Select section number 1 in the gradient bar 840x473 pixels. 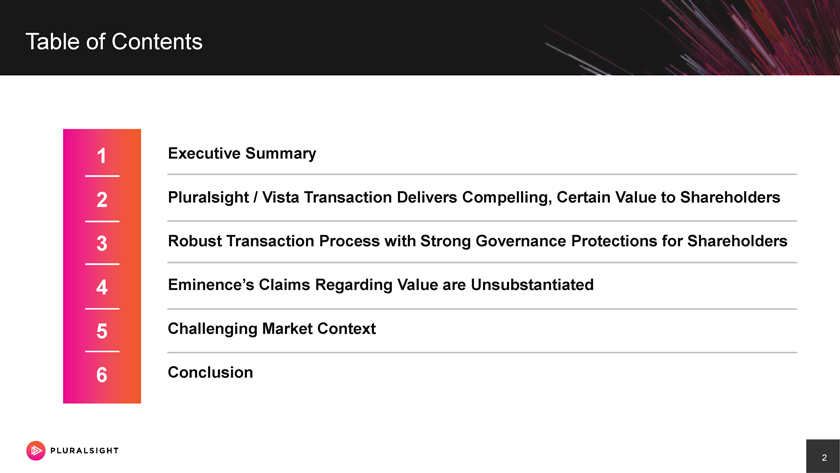click(x=102, y=156)
